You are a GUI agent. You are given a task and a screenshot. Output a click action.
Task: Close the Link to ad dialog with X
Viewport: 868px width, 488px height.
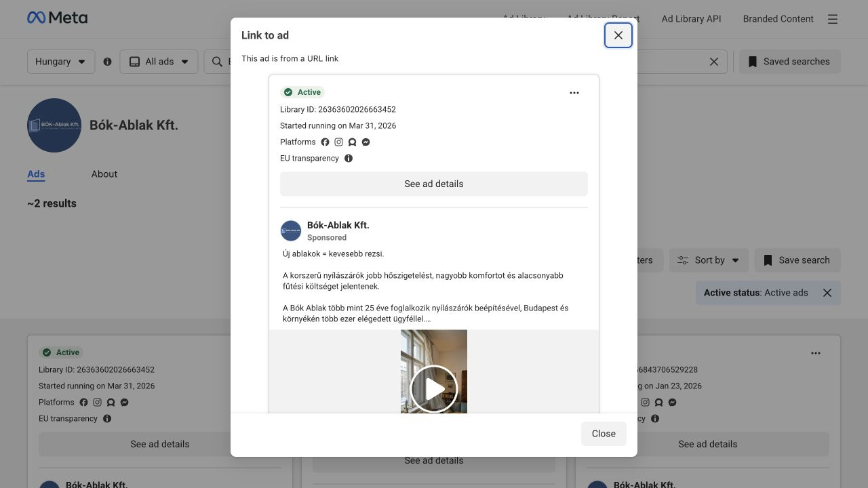(618, 35)
